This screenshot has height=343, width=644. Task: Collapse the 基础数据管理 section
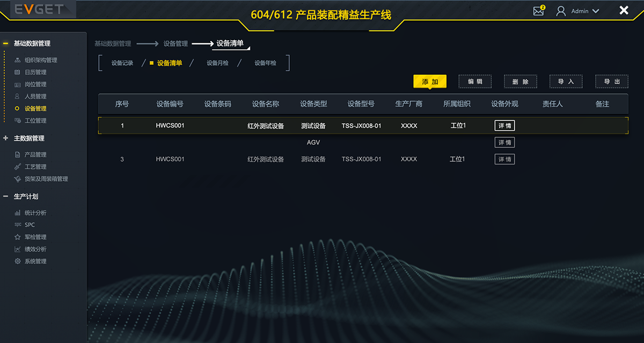6,43
